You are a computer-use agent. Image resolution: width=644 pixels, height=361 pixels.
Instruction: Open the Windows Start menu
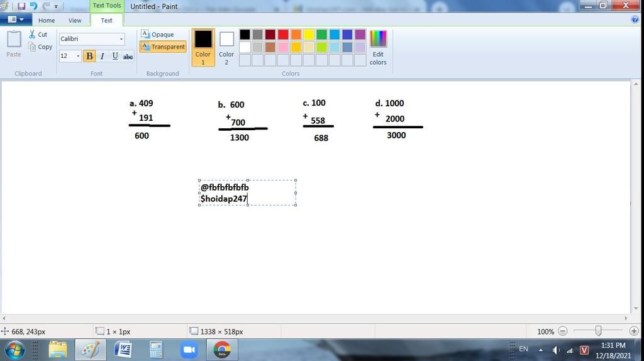pos(14,350)
